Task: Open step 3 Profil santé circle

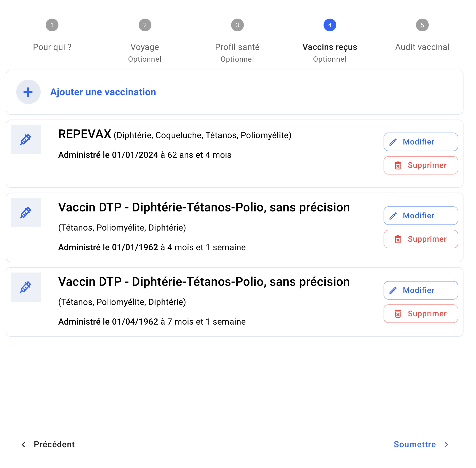Action: 237,25
